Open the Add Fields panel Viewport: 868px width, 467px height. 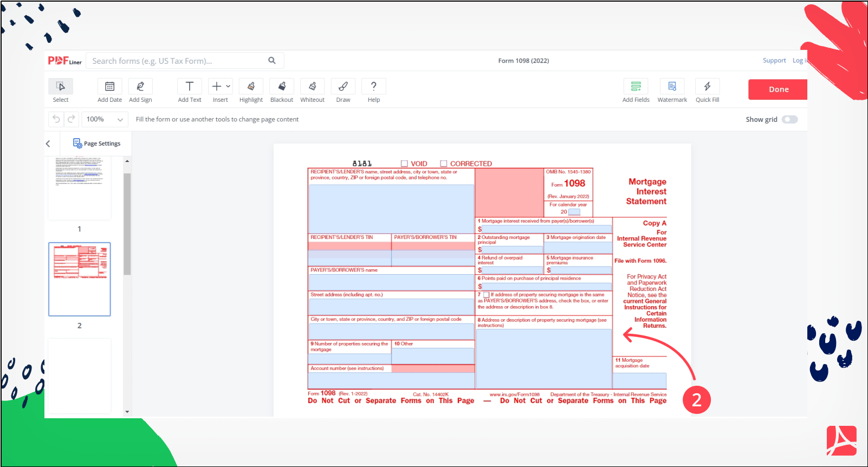636,87
